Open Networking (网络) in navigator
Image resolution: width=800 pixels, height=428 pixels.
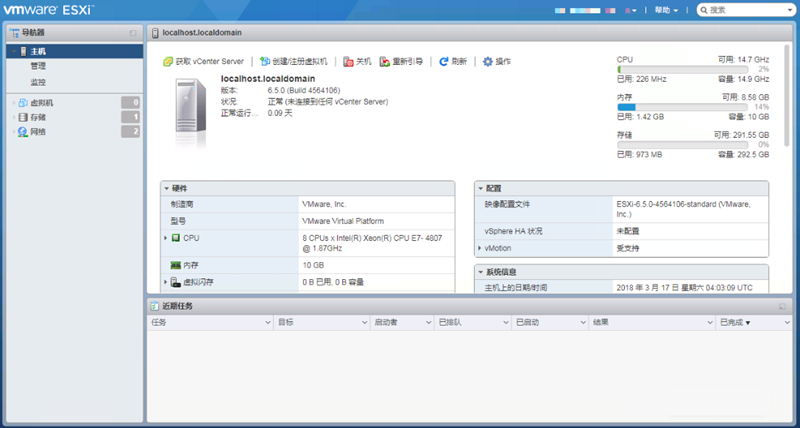click(37, 132)
